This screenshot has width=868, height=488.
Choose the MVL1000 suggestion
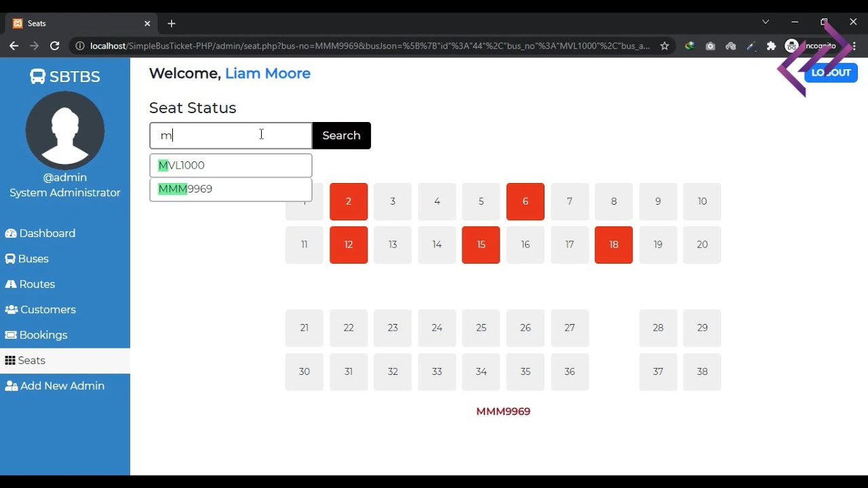click(231, 165)
